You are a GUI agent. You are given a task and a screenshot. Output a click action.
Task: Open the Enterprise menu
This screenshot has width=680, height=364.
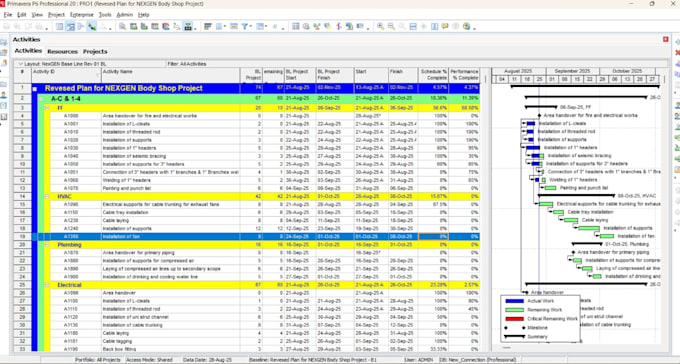coord(82,15)
